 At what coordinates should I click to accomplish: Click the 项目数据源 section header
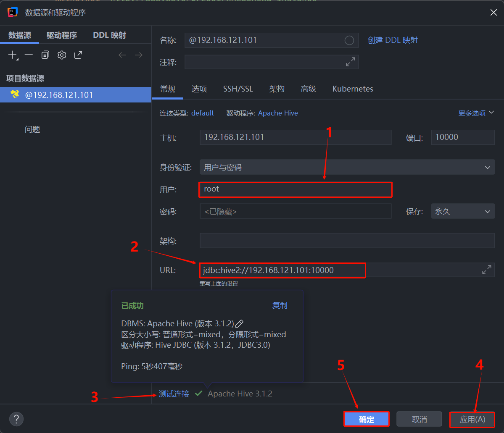coord(25,78)
